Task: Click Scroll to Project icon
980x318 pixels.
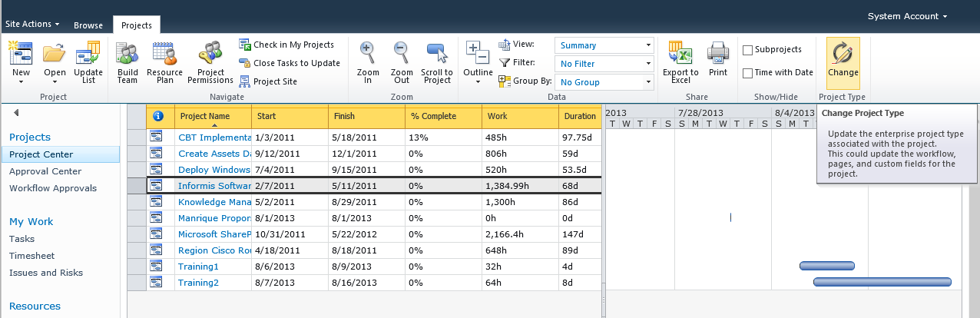Action: point(437,54)
